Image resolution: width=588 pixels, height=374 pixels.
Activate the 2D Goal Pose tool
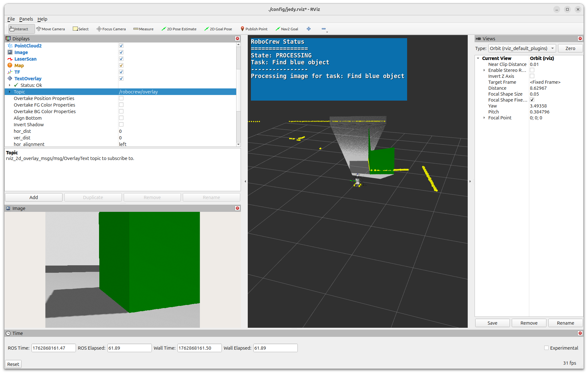click(x=218, y=29)
